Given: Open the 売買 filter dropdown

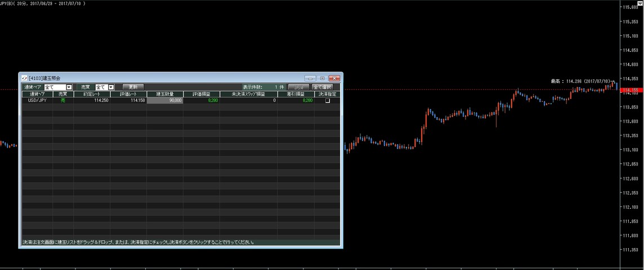Looking at the screenshot, I should (x=110, y=87).
